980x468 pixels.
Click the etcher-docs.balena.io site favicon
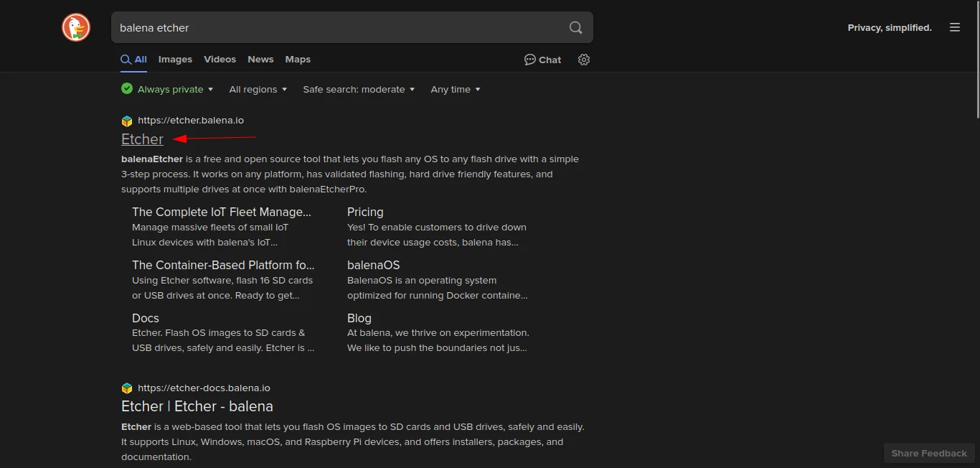(127, 388)
